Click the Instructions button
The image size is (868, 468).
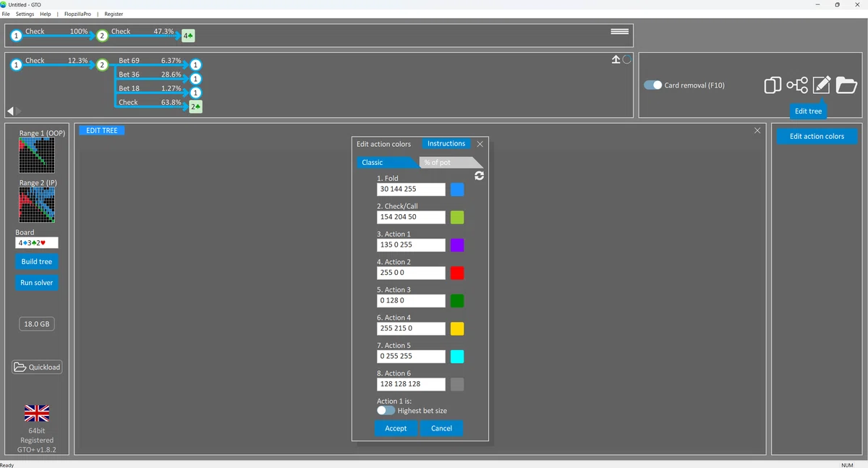point(446,144)
